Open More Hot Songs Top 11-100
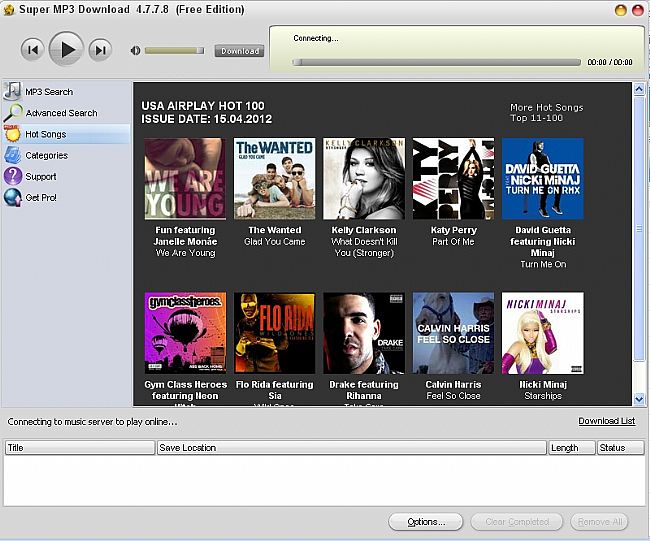 (546, 112)
